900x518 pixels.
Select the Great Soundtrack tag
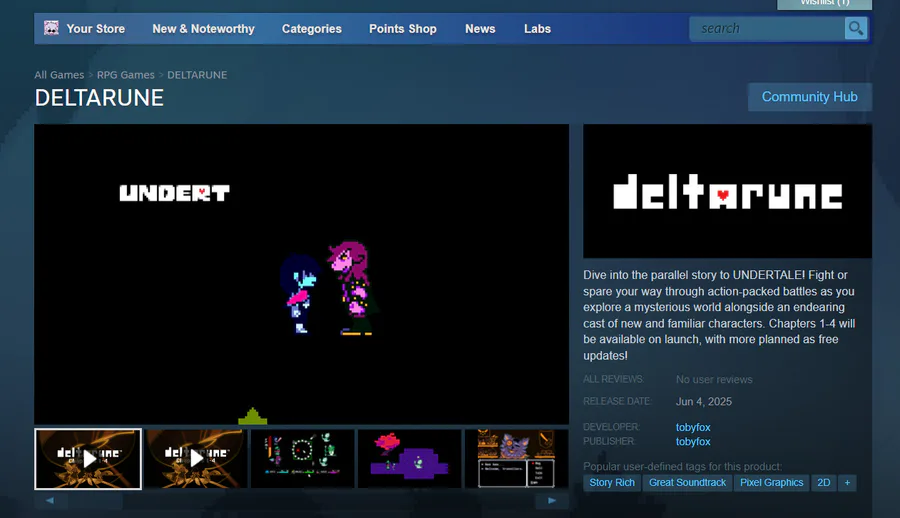tap(687, 482)
